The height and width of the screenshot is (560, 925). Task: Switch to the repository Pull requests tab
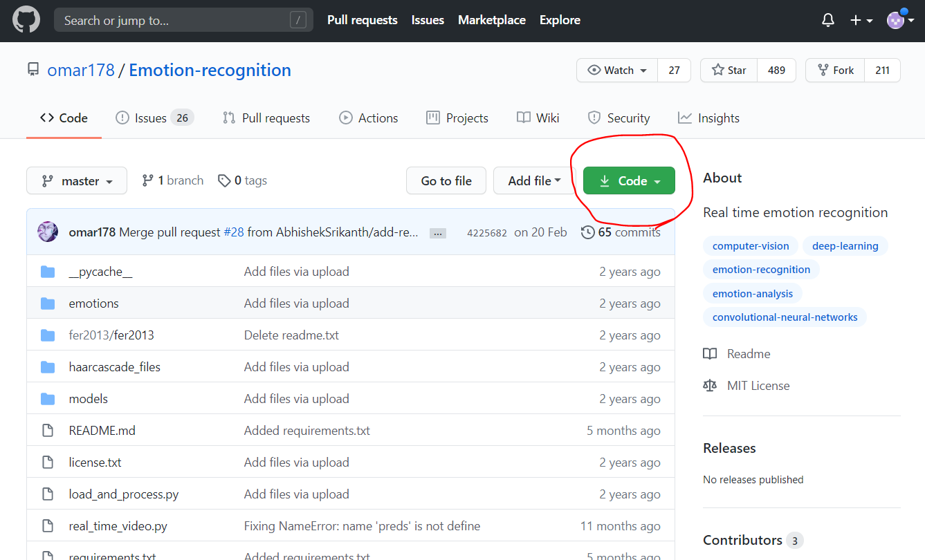[x=266, y=118]
